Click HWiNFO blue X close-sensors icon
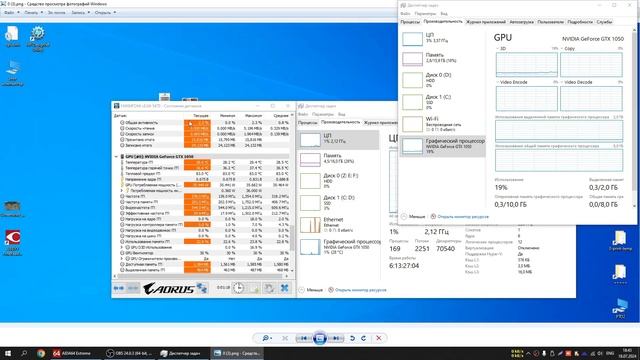 tap(284, 288)
